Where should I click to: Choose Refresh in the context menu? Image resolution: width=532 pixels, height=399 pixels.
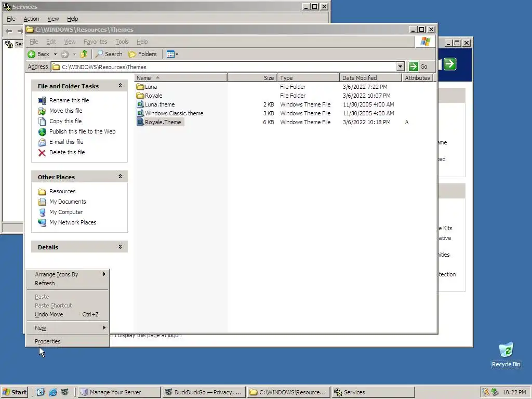pyautogui.click(x=68, y=283)
